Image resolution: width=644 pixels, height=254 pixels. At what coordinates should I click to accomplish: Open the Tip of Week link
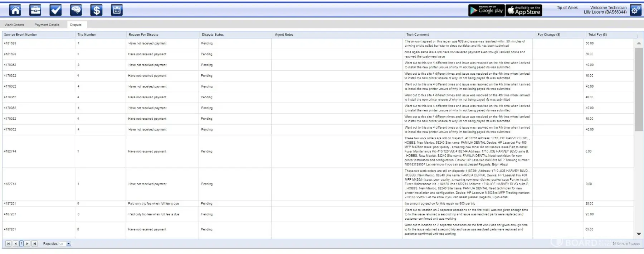(567, 8)
